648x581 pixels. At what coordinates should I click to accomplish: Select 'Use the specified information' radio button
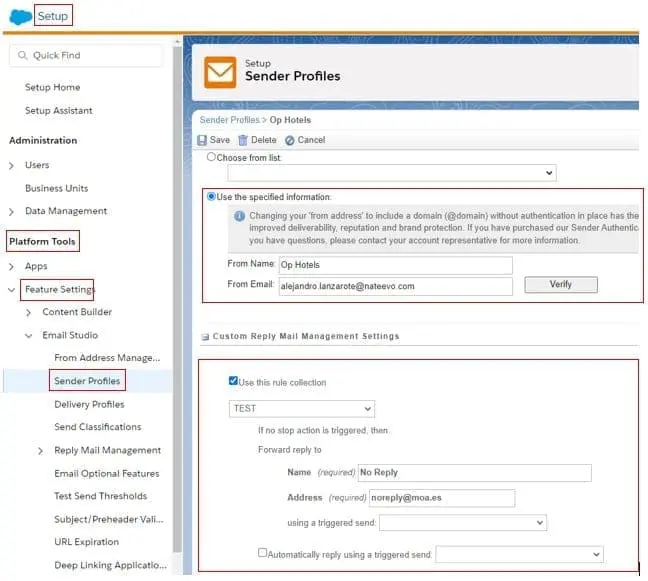[211, 197]
